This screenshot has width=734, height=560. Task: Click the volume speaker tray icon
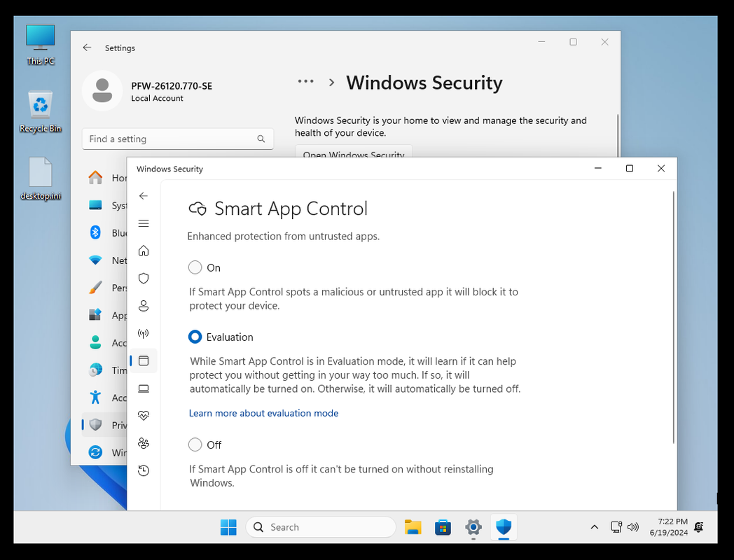tap(633, 527)
